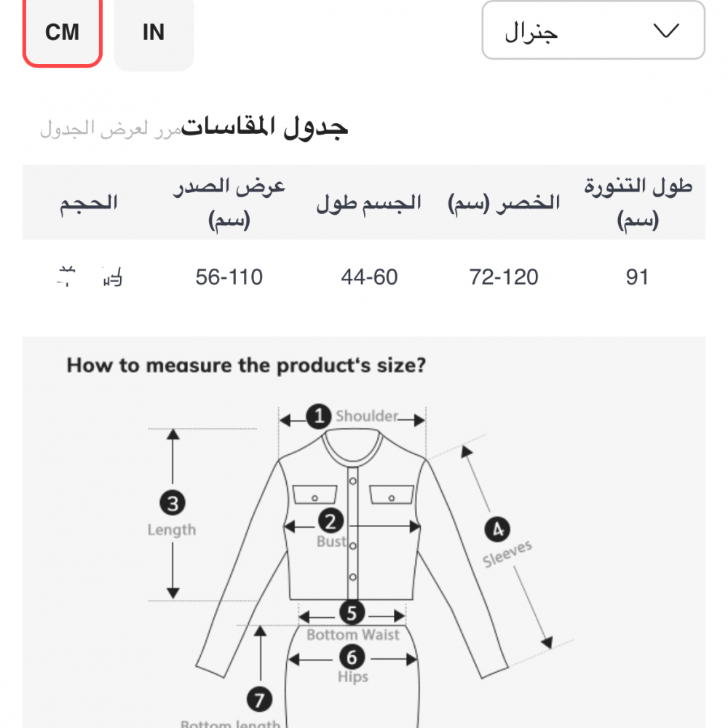Click the "How to measure" diagram title

[x=246, y=365]
